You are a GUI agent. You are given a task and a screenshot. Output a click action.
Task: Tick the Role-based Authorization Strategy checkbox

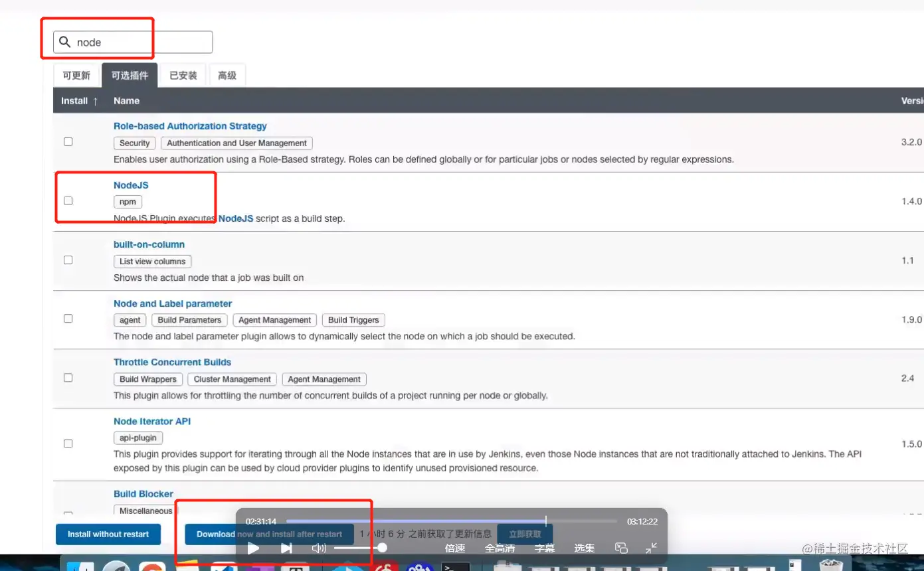(68, 141)
